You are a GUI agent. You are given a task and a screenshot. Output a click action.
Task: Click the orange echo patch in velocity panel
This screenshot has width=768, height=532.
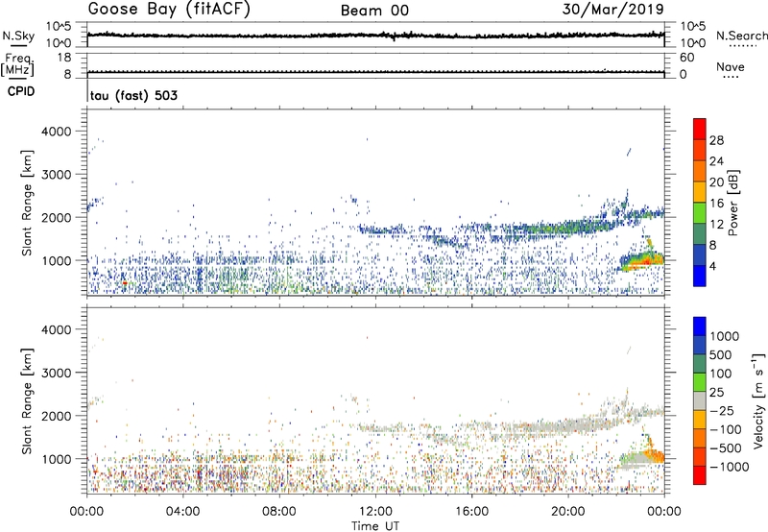click(x=656, y=455)
